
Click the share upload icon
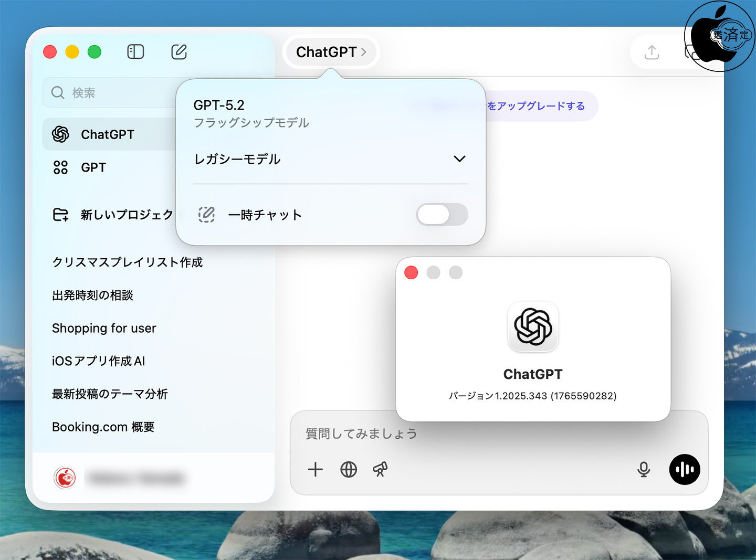tap(652, 52)
